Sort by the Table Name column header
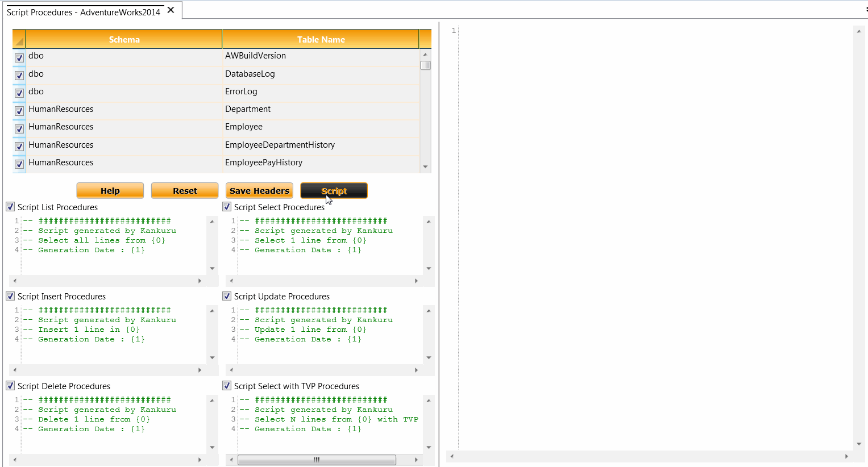868x467 pixels. coord(321,39)
